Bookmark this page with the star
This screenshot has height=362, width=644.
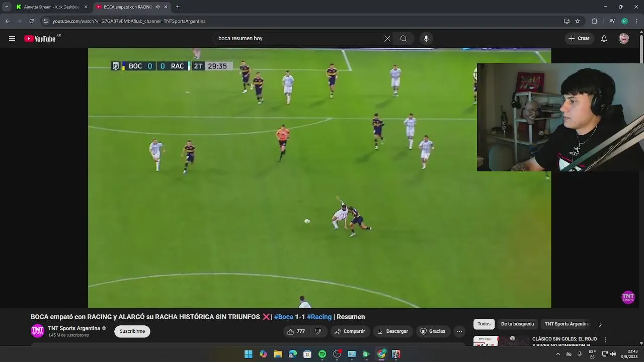[578, 21]
